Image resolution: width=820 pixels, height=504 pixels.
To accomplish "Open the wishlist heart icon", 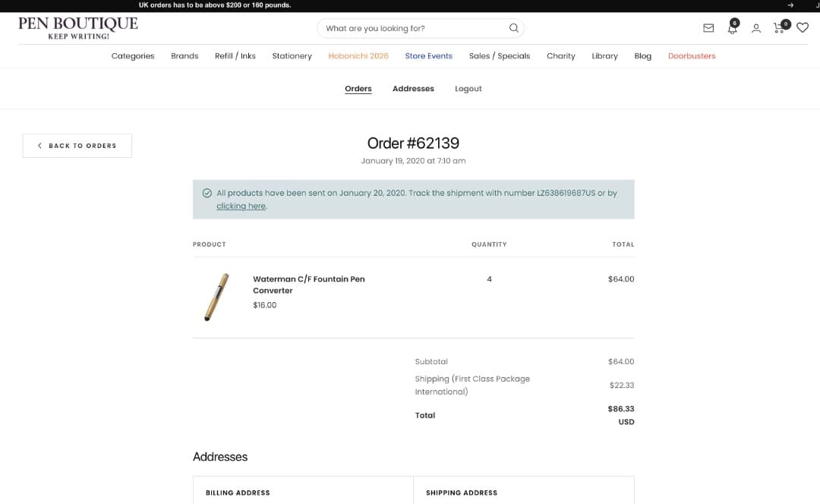I will [x=803, y=28].
